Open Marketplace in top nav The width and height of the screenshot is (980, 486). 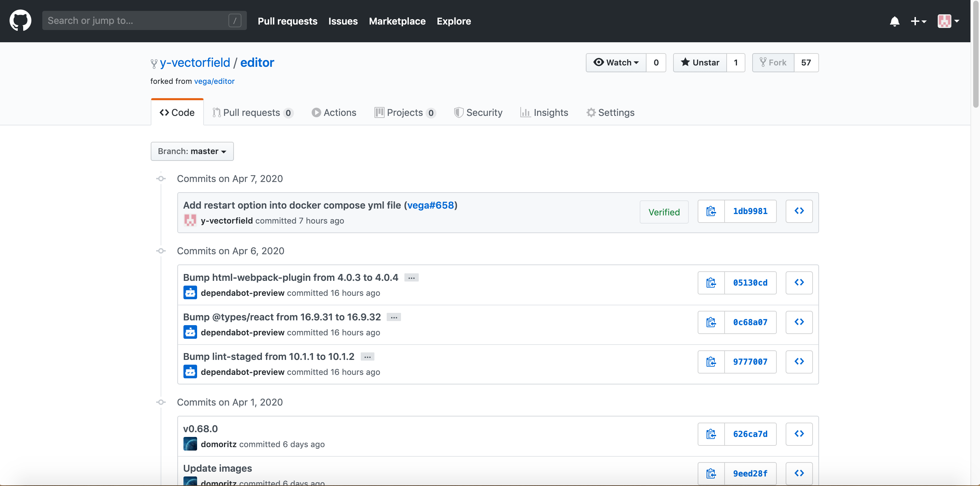pos(397,21)
